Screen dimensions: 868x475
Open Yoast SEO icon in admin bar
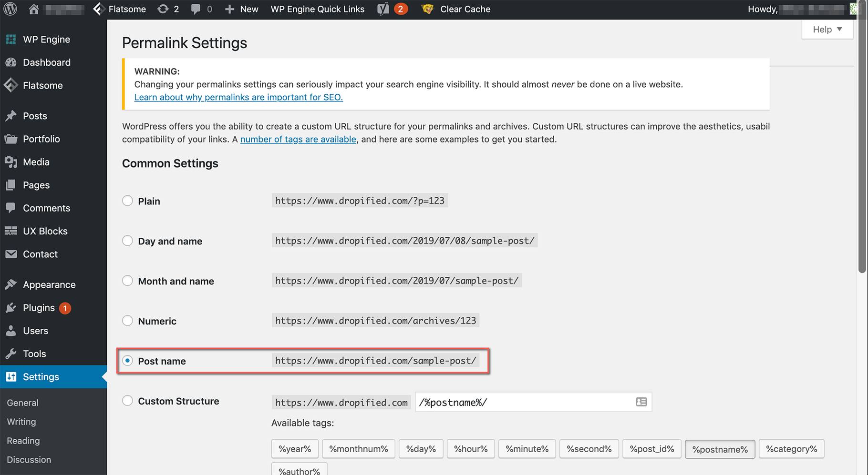(x=383, y=9)
